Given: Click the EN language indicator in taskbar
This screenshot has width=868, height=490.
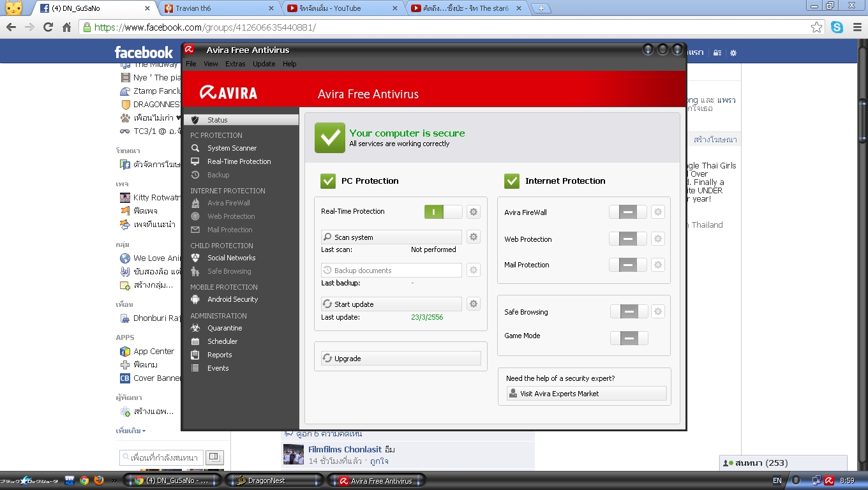Looking at the screenshot, I should 777,480.
